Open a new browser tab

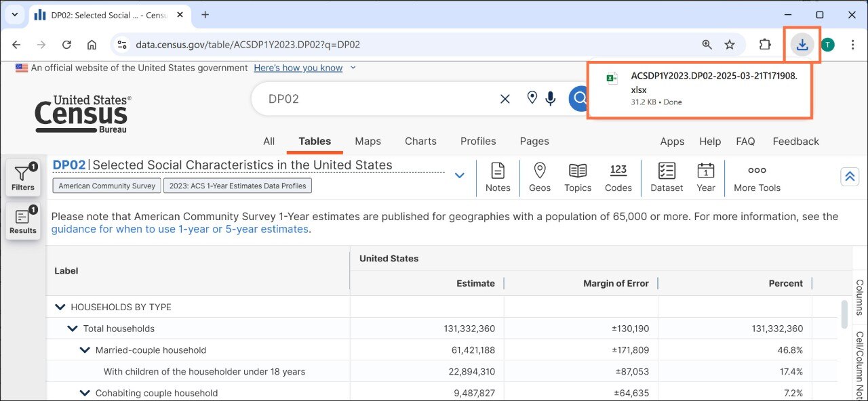click(205, 14)
